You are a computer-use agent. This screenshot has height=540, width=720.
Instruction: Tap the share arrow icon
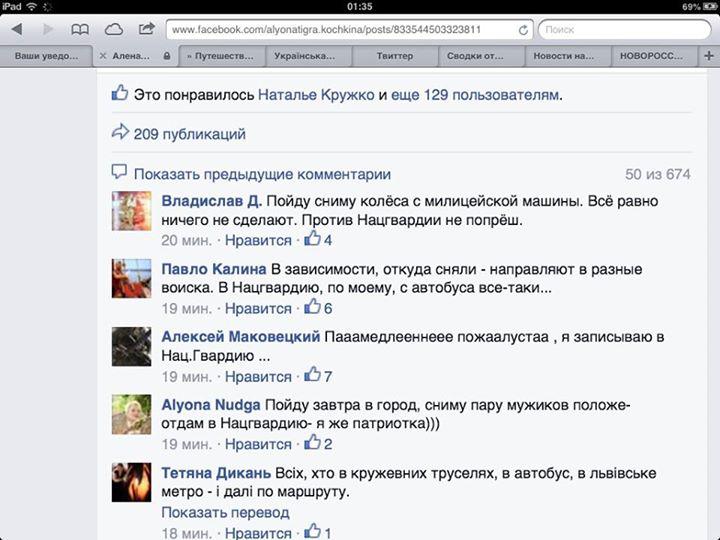pyautogui.click(x=146, y=29)
